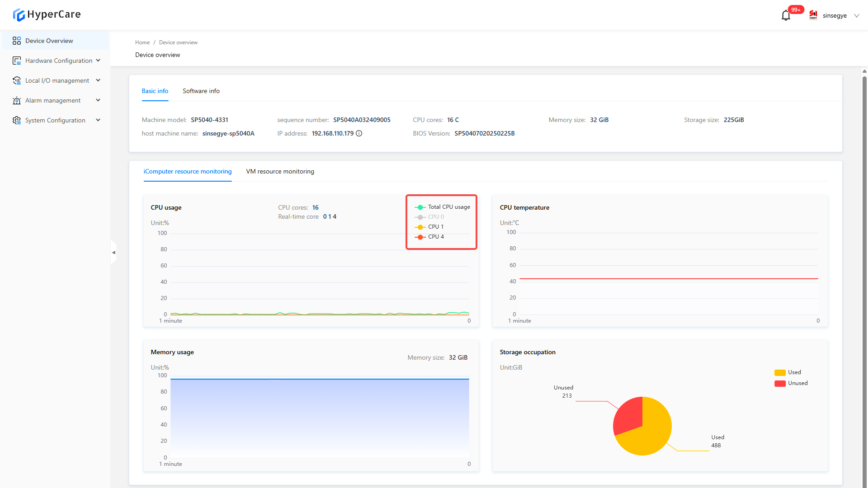Click the Alarm management siren icon
This screenshot has height=488, width=868.
17,100
